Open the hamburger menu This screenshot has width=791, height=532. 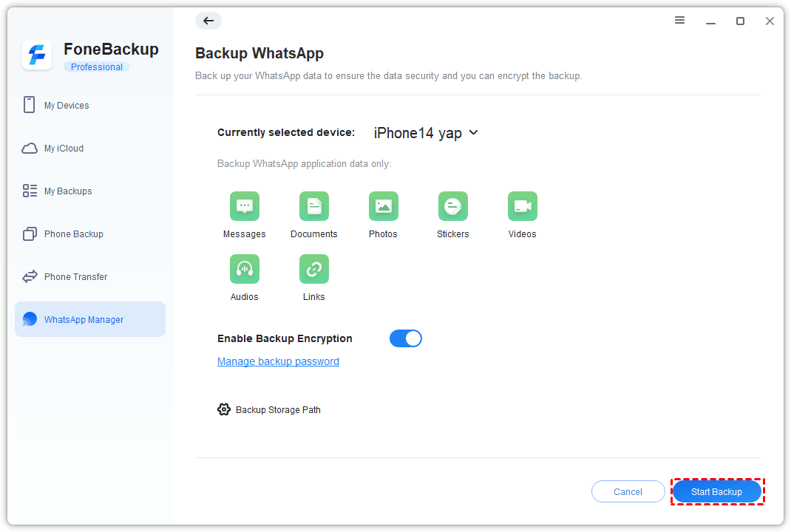pos(679,21)
